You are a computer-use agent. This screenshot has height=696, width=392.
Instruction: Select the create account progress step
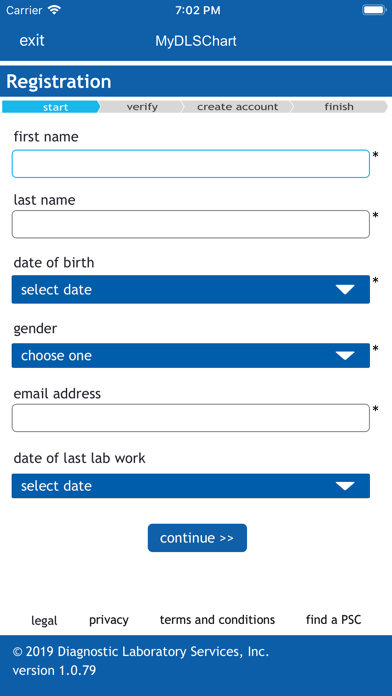238,107
